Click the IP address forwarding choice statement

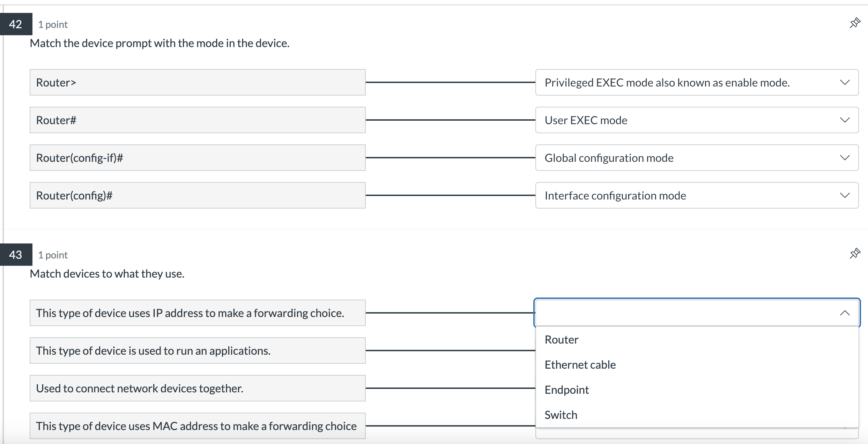click(x=197, y=313)
